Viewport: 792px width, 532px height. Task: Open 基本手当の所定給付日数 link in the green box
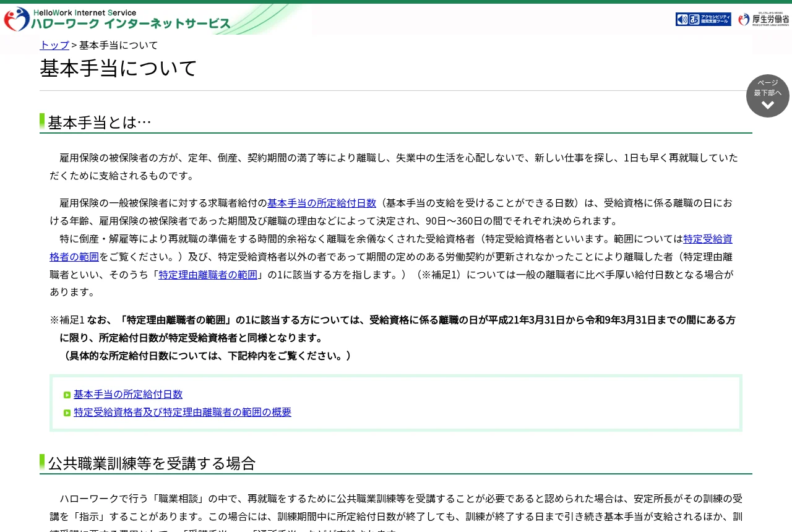[128, 395]
